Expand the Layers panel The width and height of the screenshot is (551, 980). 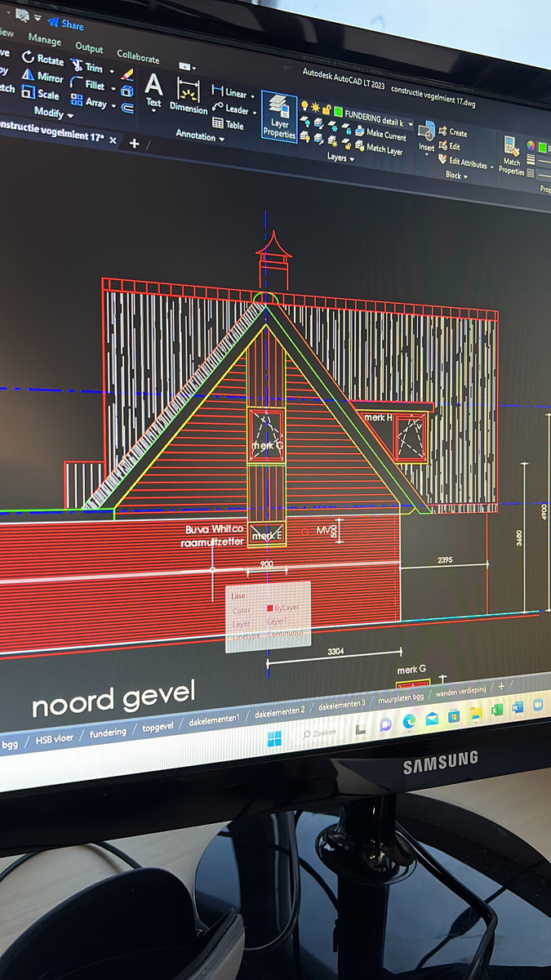pos(341,158)
